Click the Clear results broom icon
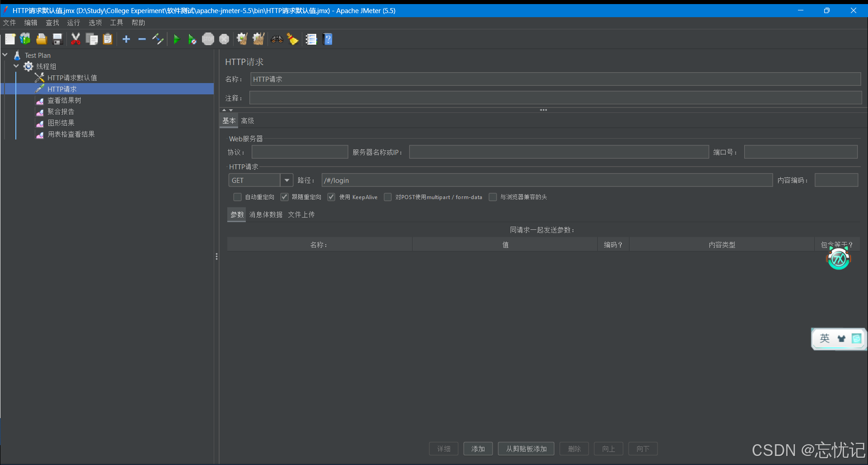Screen dimensions: 868x465 (x=242, y=39)
